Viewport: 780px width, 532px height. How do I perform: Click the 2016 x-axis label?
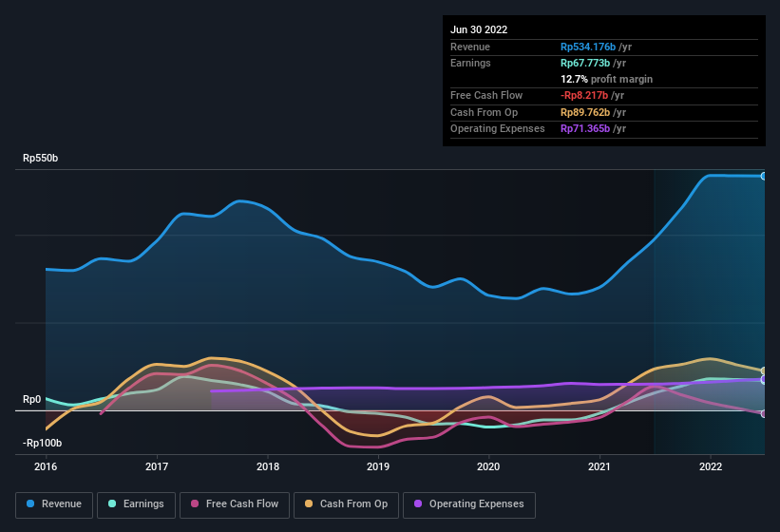[x=46, y=466]
